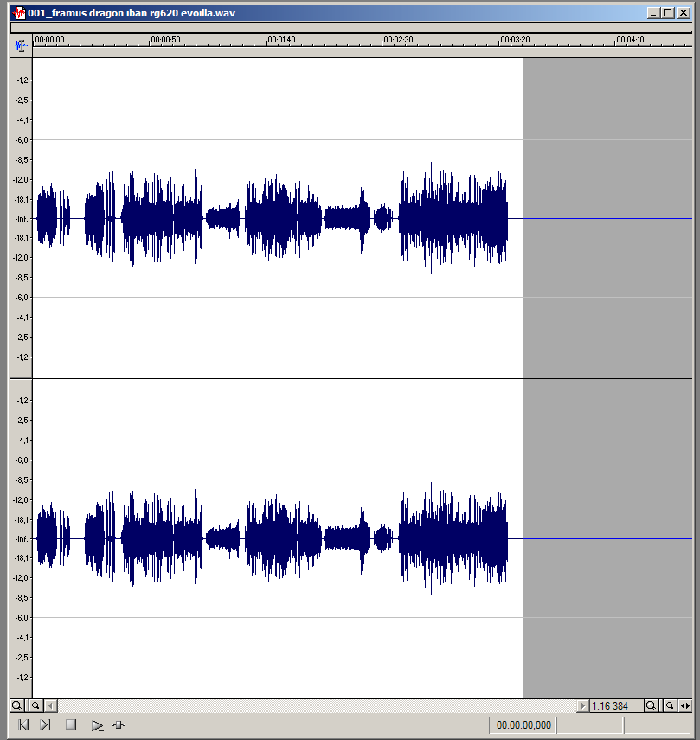The width and height of the screenshot is (700, 740).
Task: Click the overview bar below the title
Action: point(351,28)
